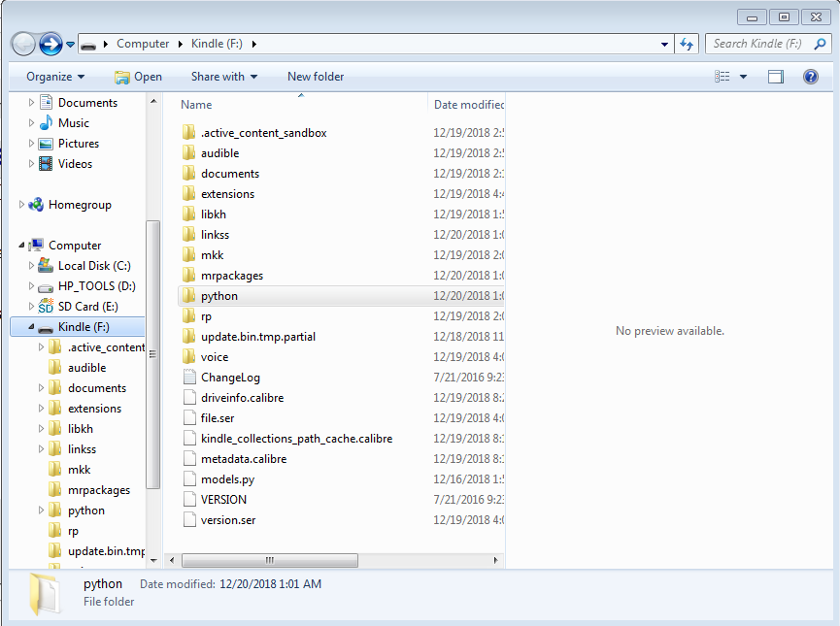840x626 pixels.
Task: Select the documents folder in file list
Action: click(x=230, y=174)
